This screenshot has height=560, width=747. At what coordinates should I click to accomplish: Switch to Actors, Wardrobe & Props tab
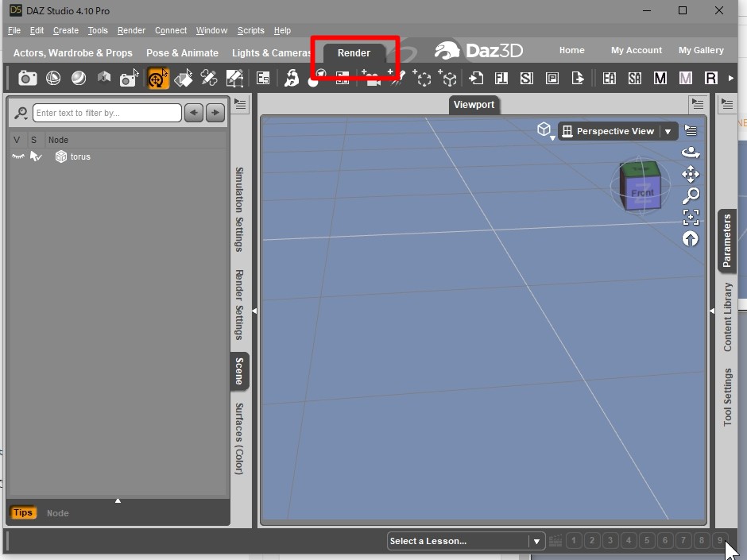click(73, 53)
